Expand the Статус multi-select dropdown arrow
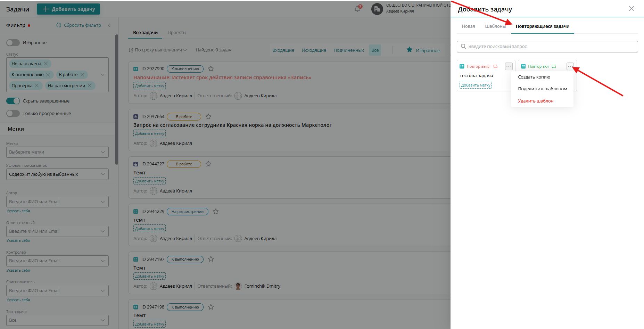The height and width of the screenshot is (329, 644). (103, 75)
